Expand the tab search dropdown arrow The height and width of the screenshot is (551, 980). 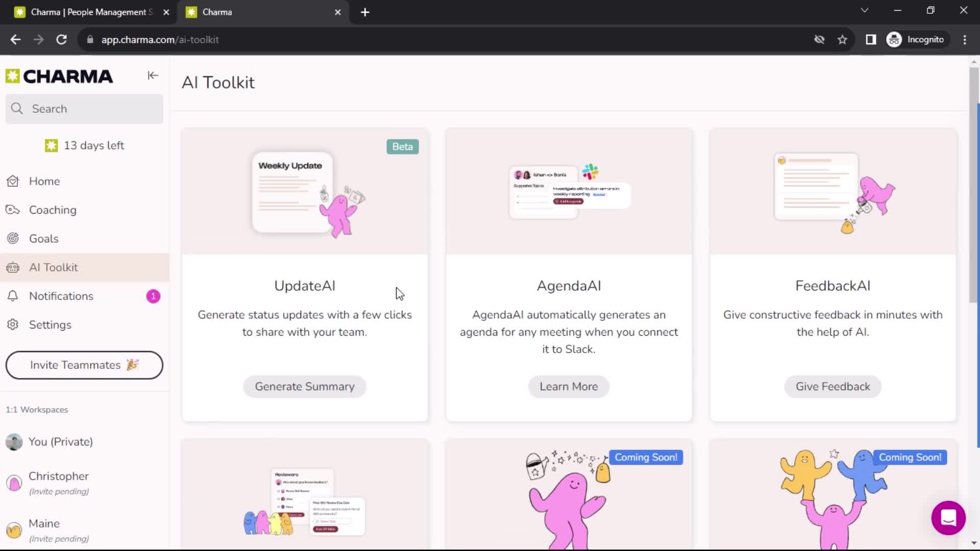point(864,10)
